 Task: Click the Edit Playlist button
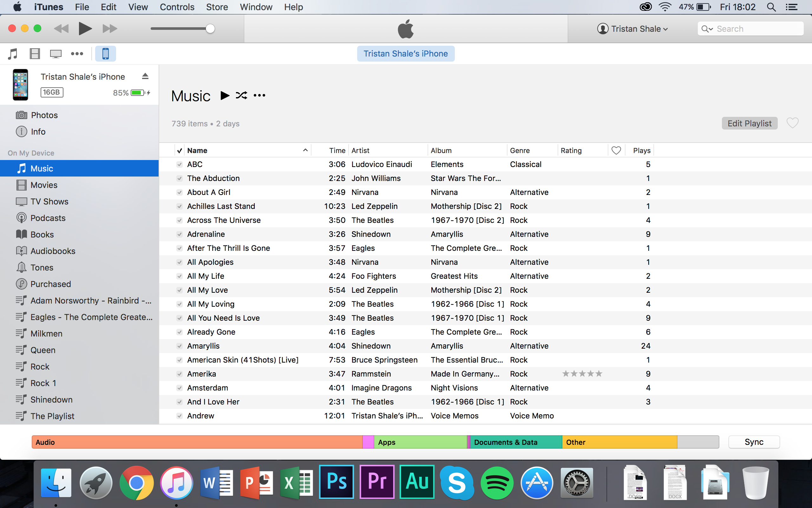(750, 123)
